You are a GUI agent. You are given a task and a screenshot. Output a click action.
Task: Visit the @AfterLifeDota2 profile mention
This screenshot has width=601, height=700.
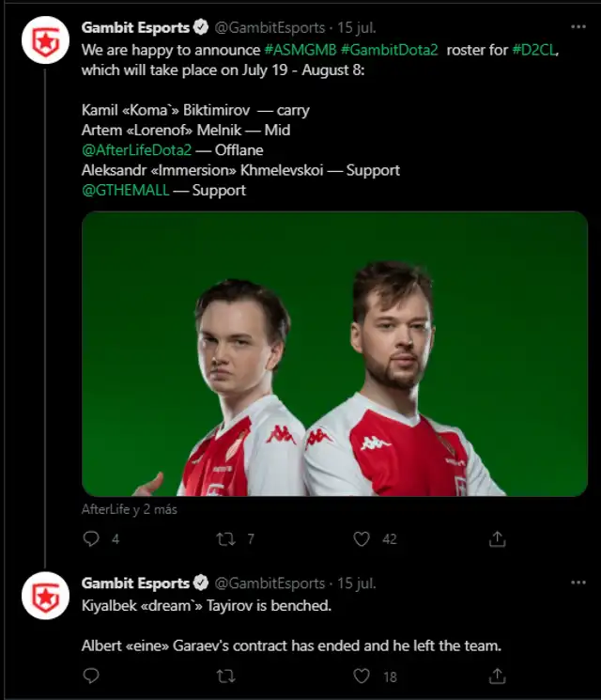click(x=137, y=150)
